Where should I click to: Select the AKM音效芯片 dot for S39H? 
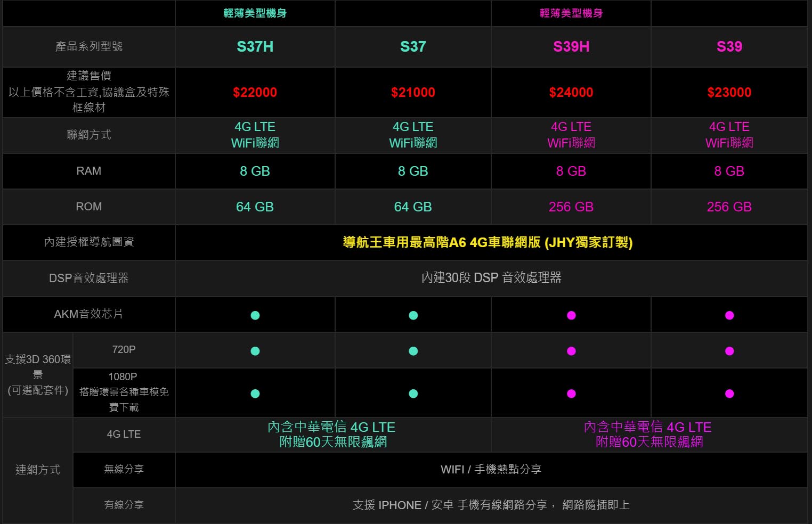571,315
